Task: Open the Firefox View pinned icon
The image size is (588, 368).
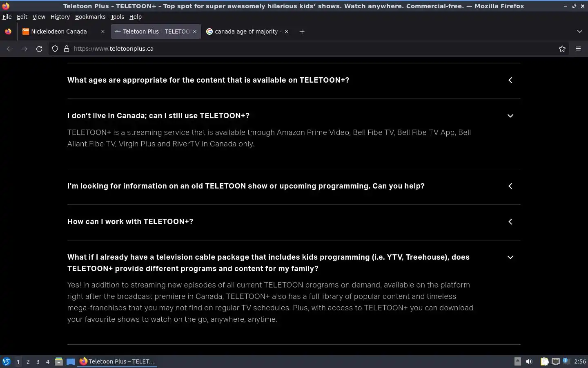Action: (8, 31)
